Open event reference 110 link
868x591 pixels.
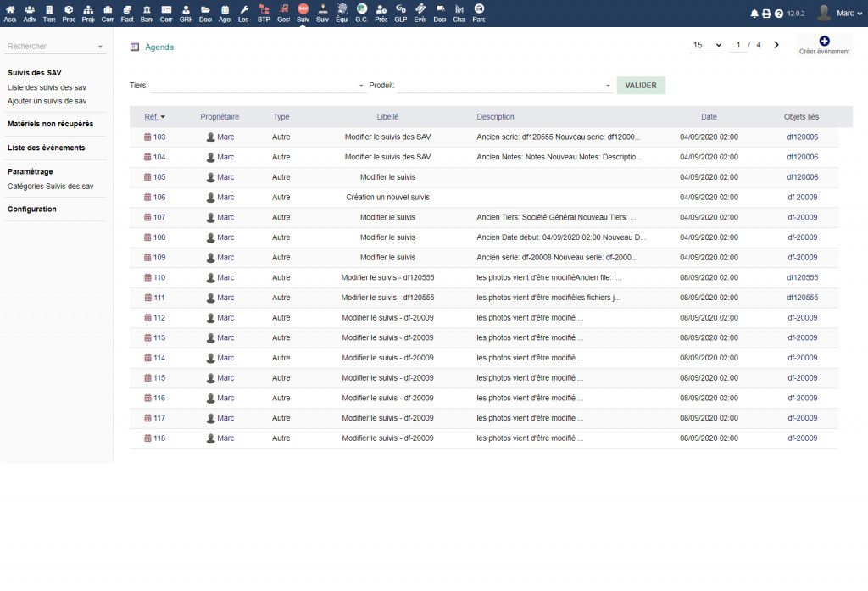click(x=159, y=277)
